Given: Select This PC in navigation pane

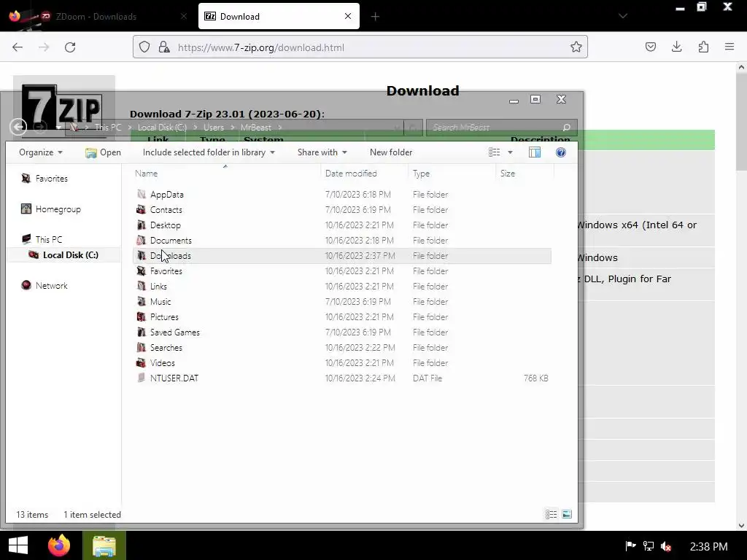Looking at the screenshot, I should [x=49, y=239].
